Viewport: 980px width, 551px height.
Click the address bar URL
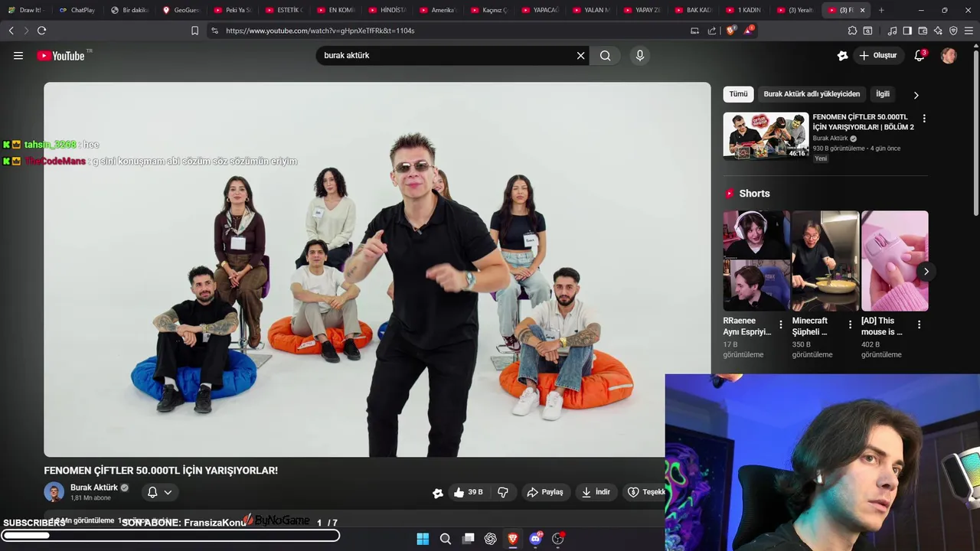coord(320,31)
